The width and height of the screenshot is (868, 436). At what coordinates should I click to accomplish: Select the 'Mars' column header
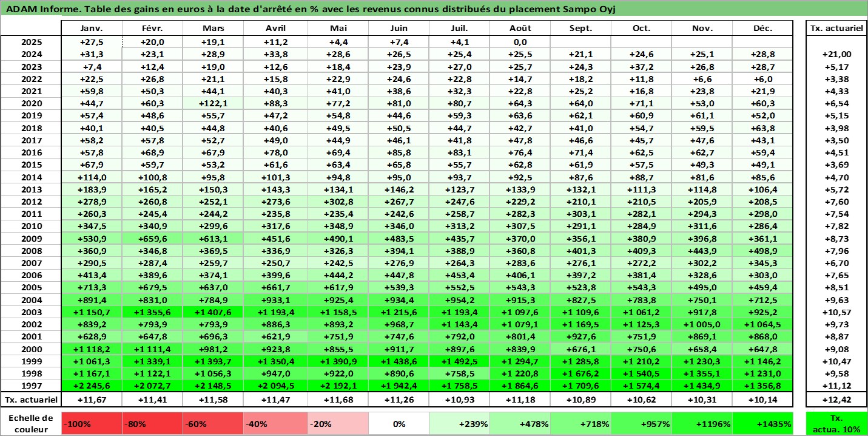[x=214, y=29]
